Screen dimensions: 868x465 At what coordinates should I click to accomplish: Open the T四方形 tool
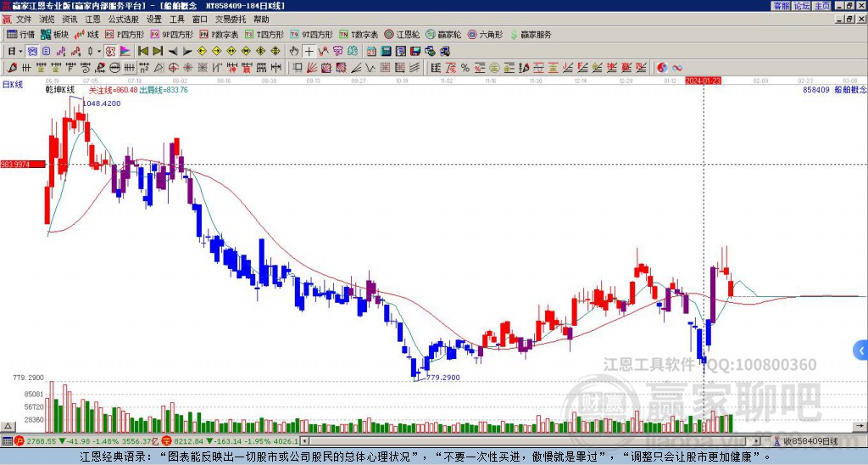click(264, 34)
